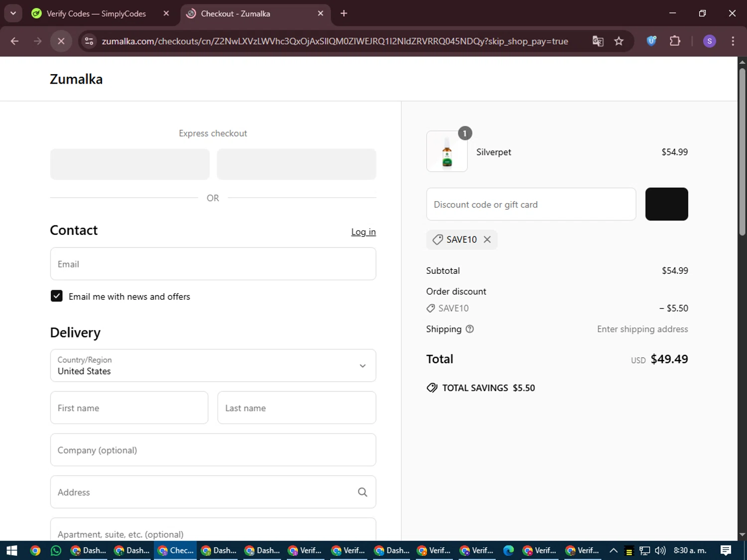
Task: Close the Checkout - Zumalka tab
Action: pos(321,13)
